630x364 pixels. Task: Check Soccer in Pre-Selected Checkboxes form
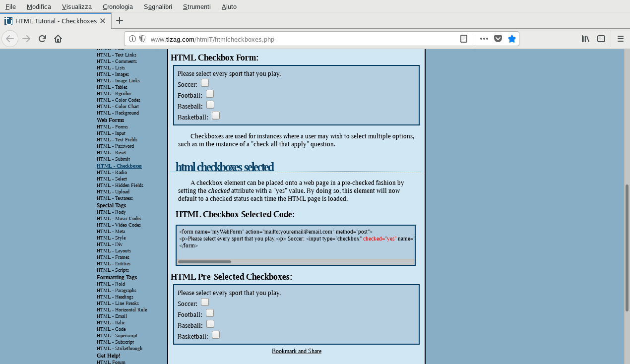tap(205, 302)
